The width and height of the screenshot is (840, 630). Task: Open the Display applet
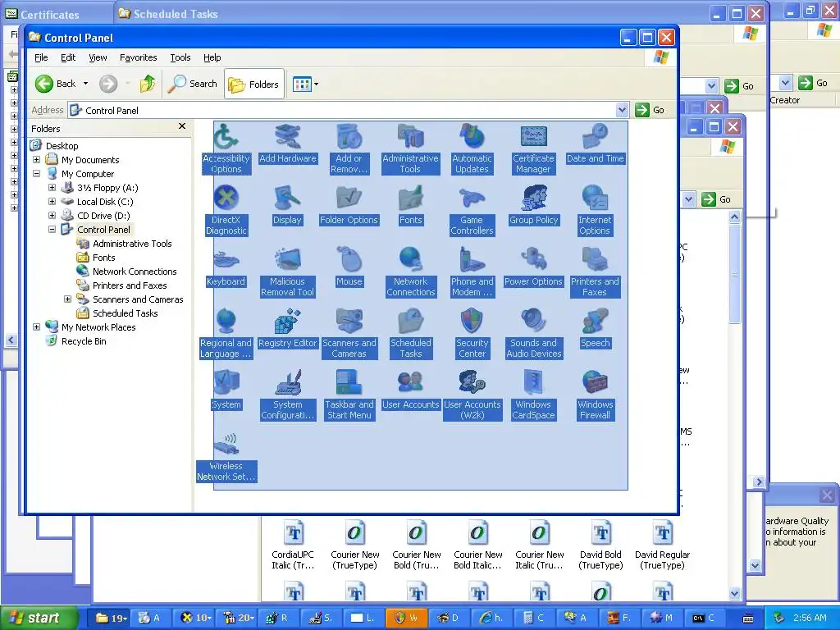pyautogui.click(x=288, y=205)
